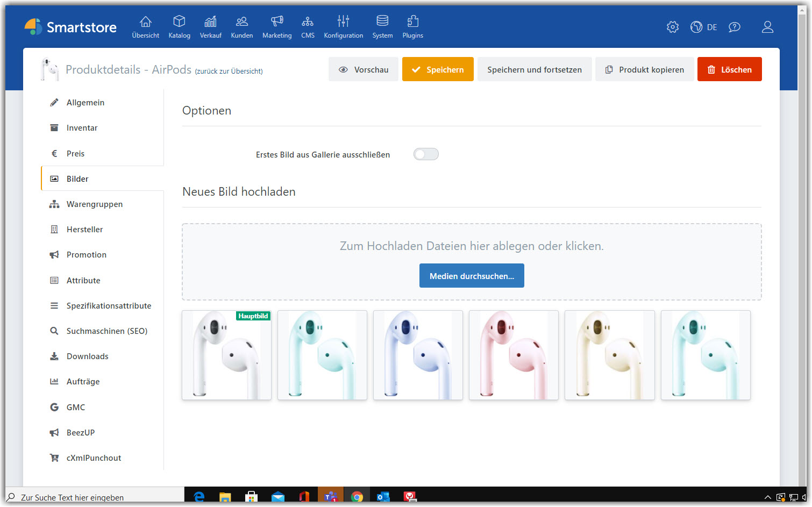Open the user account icon

(767, 26)
